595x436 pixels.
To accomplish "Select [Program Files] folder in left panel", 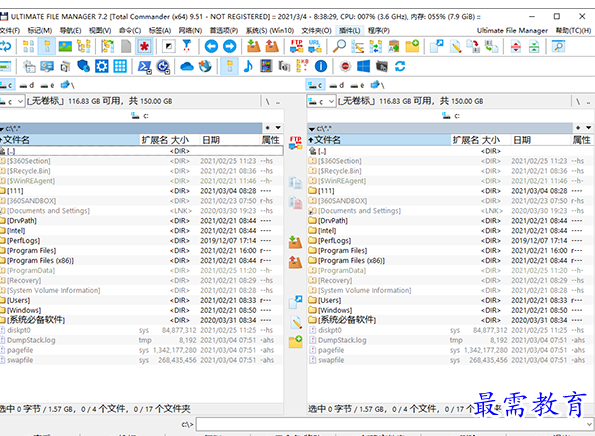I will (141, 250).
